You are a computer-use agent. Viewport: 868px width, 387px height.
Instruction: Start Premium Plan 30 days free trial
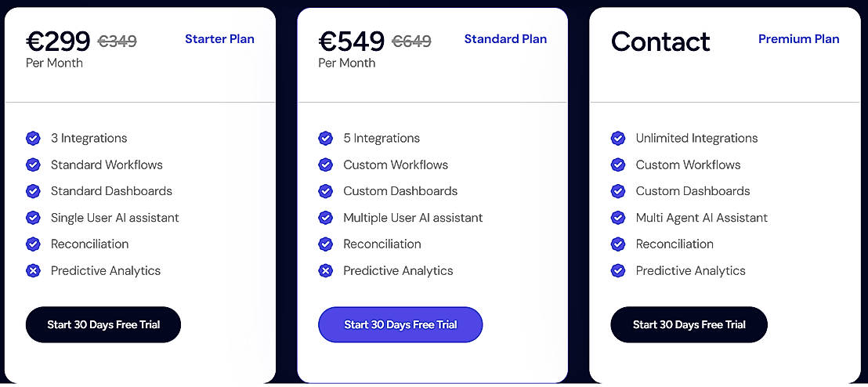pyautogui.click(x=689, y=324)
